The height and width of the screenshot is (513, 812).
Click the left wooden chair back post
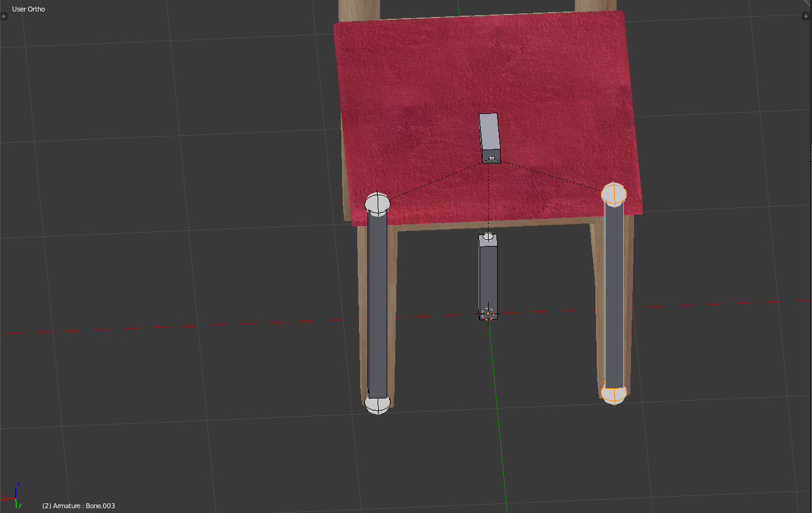tap(358, 10)
